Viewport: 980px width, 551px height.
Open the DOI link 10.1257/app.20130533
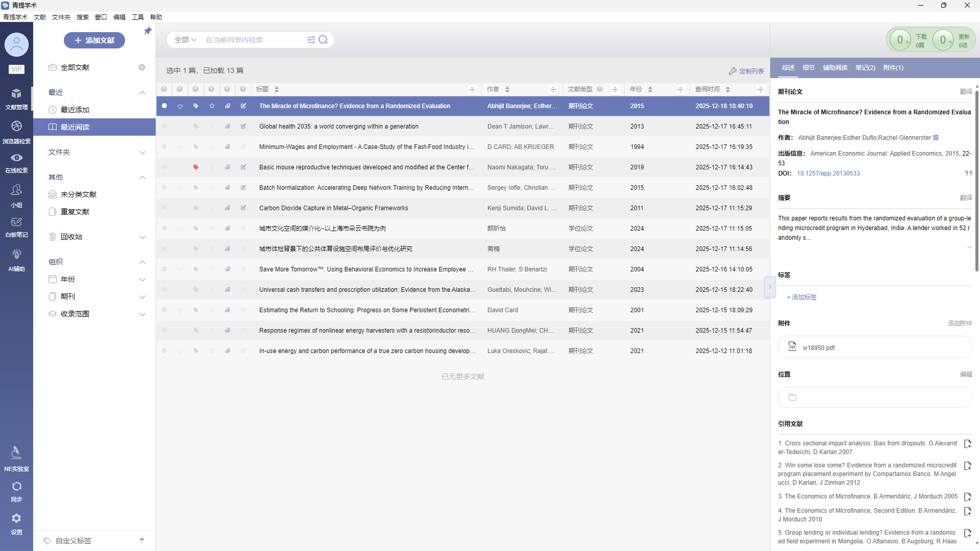[x=828, y=173]
